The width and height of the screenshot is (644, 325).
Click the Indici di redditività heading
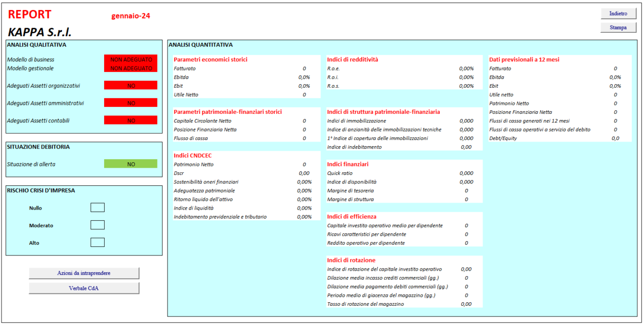pos(352,59)
